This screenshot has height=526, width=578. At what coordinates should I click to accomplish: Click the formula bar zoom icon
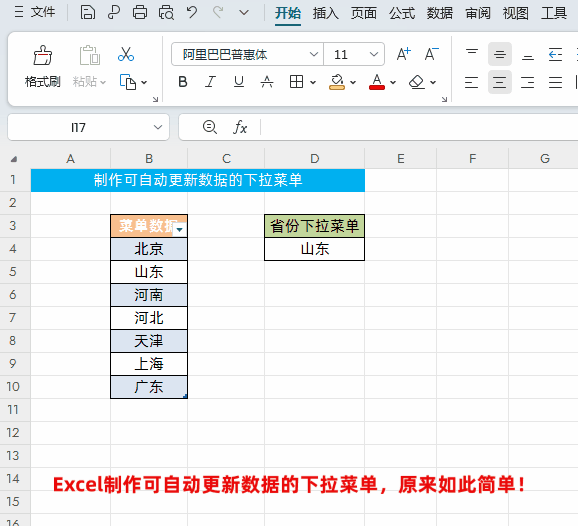(210, 127)
